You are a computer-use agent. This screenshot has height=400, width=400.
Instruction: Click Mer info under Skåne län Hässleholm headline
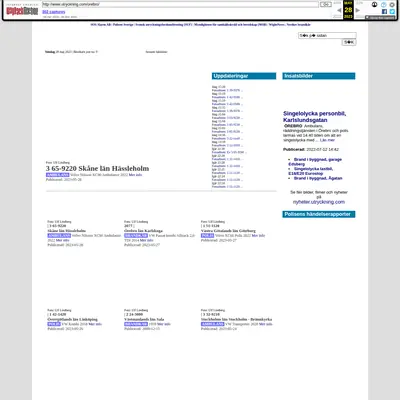pos(135,175)
